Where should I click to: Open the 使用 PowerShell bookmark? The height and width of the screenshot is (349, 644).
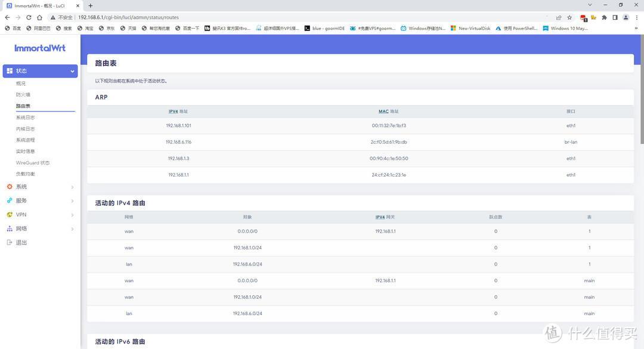click(x=516, y=29)
